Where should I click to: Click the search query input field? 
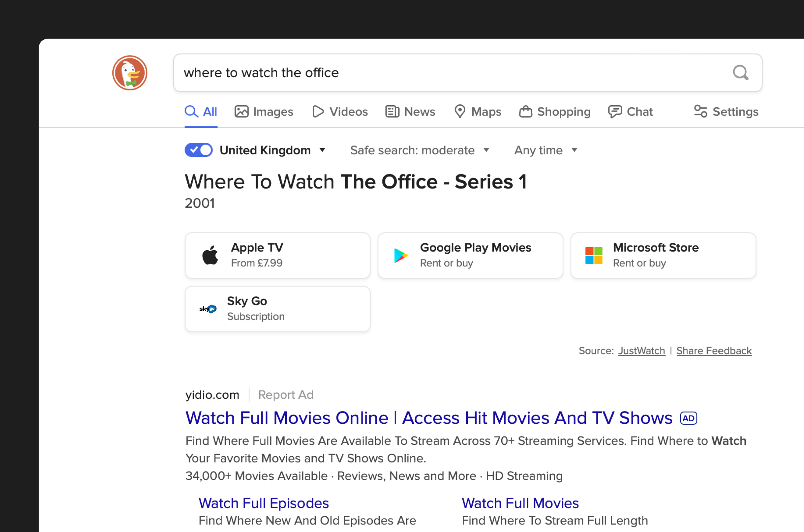(x=467, y=73)
